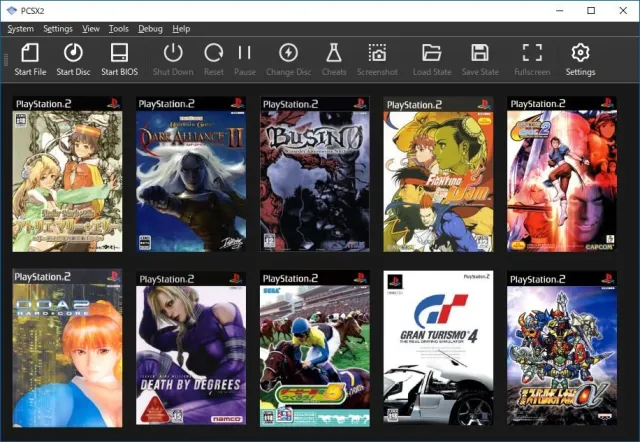Minimize the PCSX2 window
The width and height of the screenshot is (640, 442).
[560, 11]
